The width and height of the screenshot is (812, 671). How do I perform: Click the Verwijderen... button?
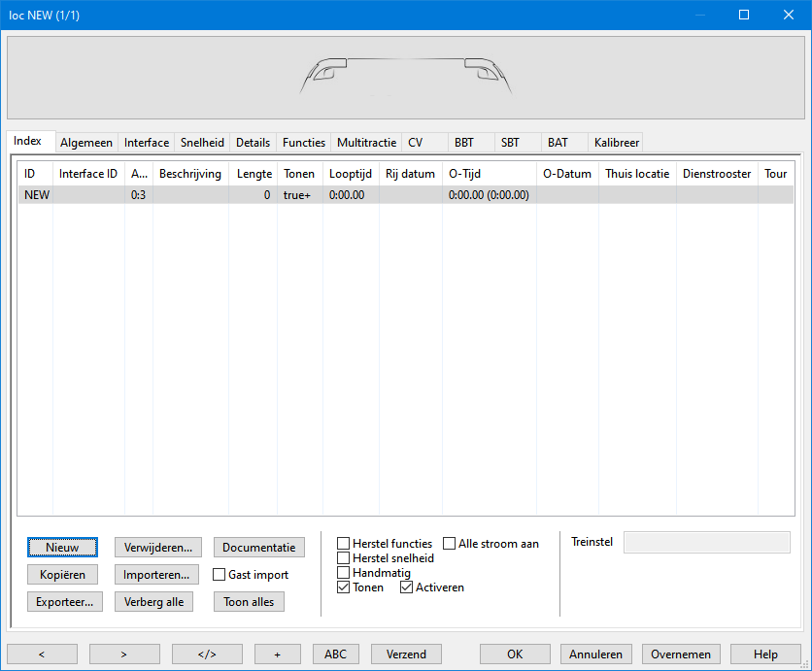pyautogui.click(x=156, y=548)
